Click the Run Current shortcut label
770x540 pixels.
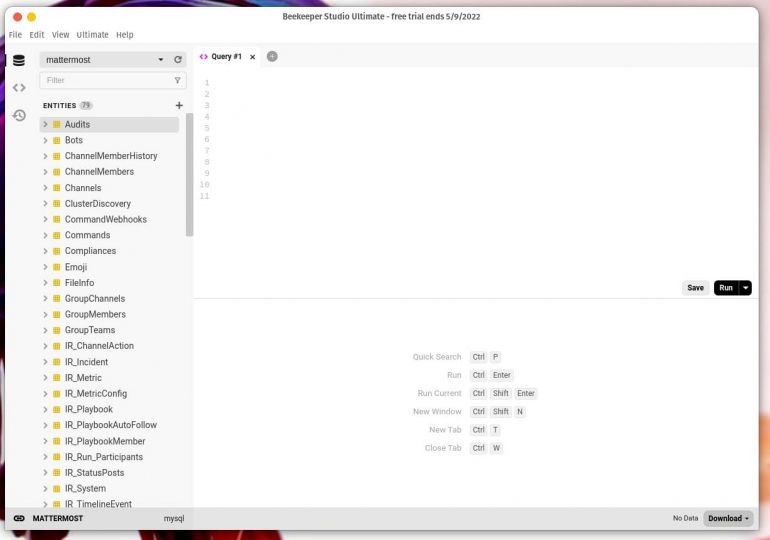[440, 393]
